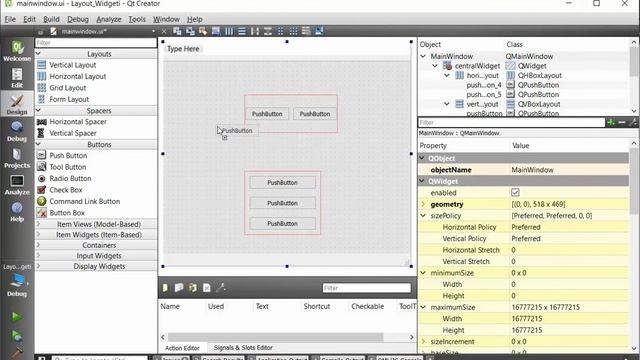640x360 pixels.
Task: Click Type Here on the form menu bar
Action: coord(183,49)
